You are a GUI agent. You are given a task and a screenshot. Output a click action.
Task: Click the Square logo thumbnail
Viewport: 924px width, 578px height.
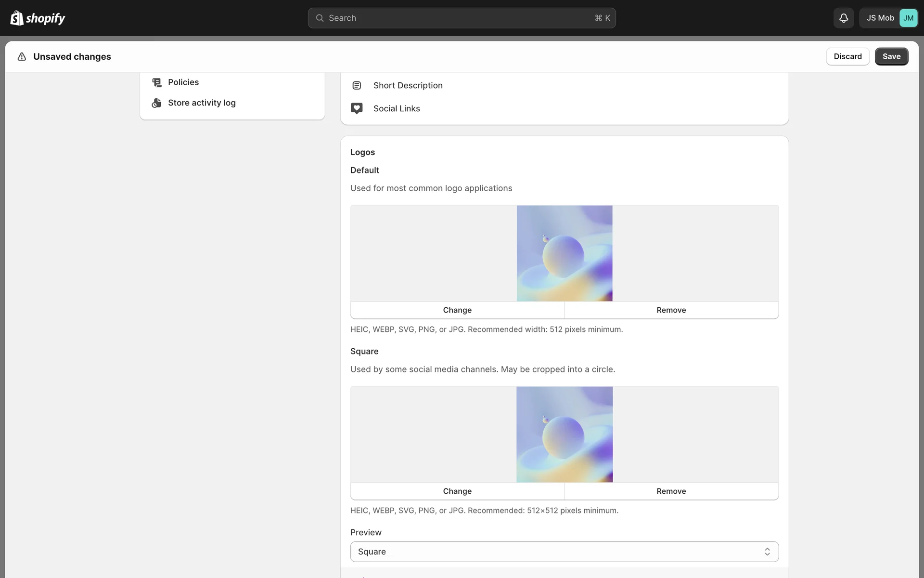point(565,434)
